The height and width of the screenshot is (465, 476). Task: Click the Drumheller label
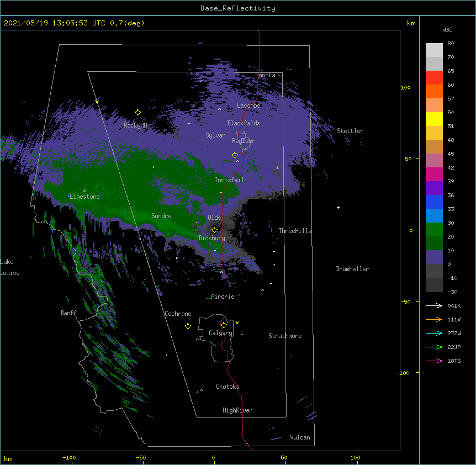[352, 269]
